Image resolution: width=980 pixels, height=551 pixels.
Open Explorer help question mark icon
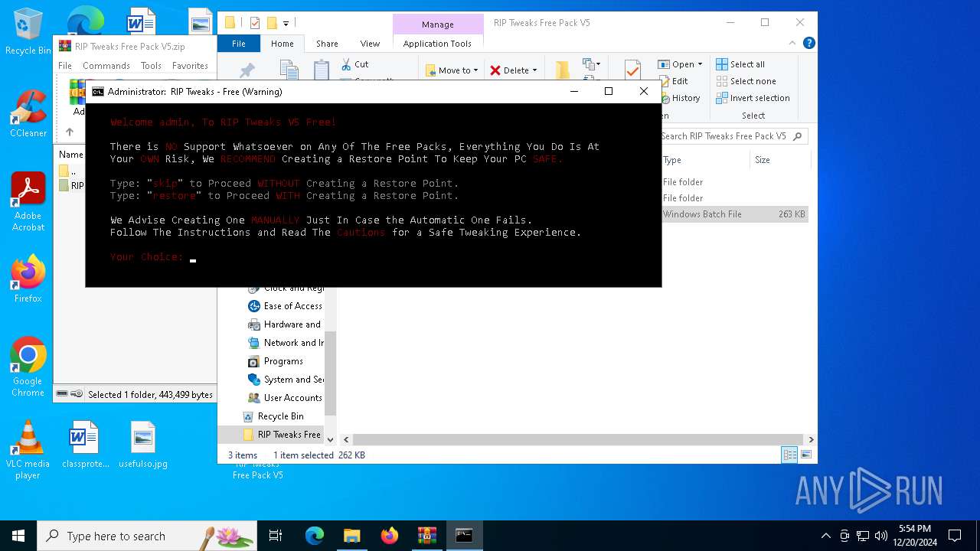808,44
